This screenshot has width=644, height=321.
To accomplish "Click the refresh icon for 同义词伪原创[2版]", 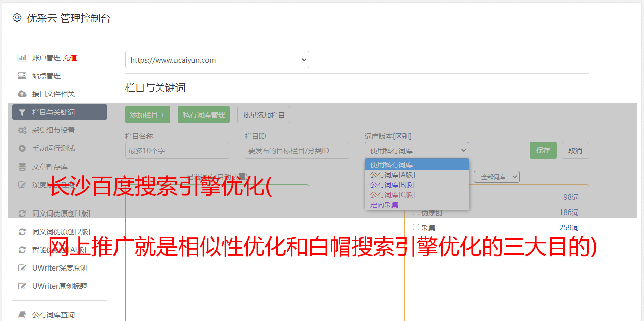I will point(22,232).
